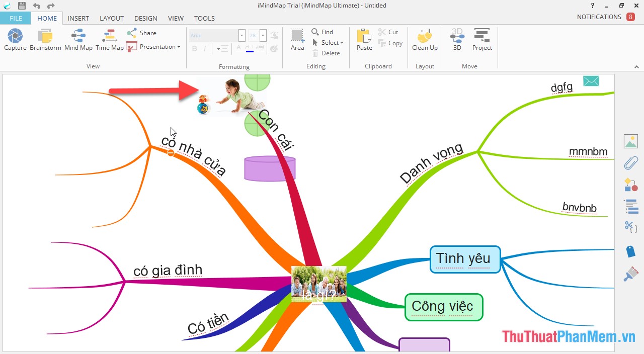Open the Time Map view

pyautogui.click(x=109, y=39)
